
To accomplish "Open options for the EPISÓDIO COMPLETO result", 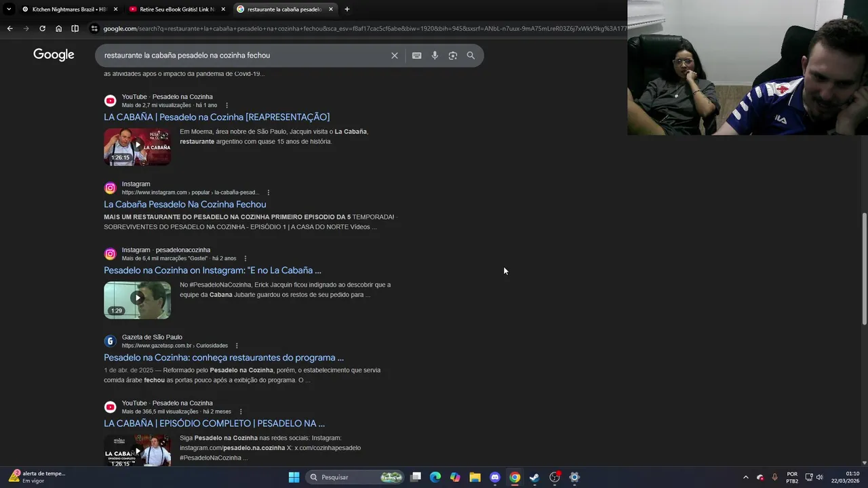I will pyautogui.click(x=240, y=411).
